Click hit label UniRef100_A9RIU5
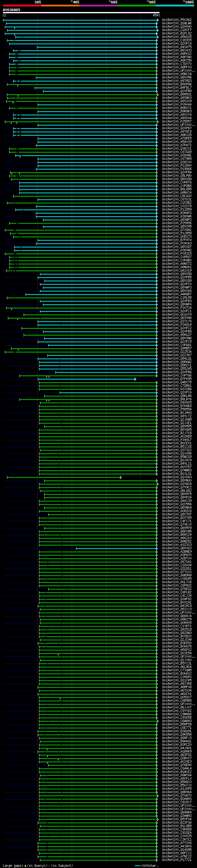This screenshot has width=197, height=868. tap(177, 135)
